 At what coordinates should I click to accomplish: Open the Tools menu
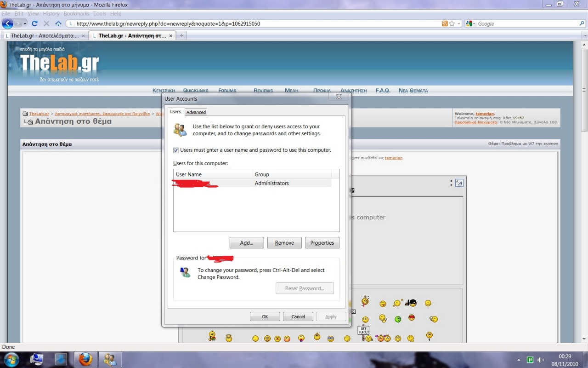100,14
